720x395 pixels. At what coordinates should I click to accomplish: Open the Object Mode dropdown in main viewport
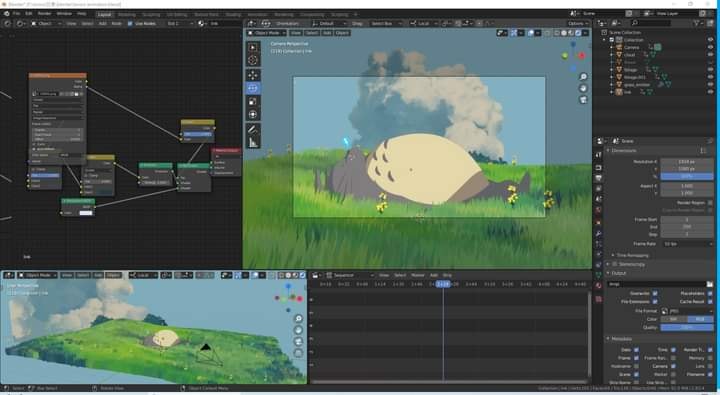coord(266,33)
